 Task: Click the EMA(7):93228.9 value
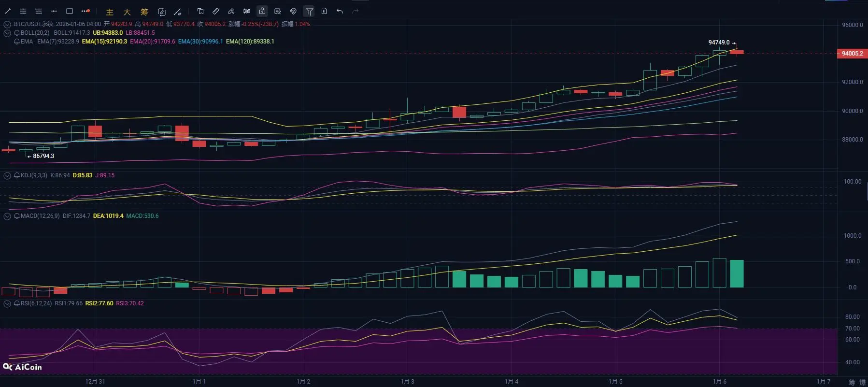pyautogui.click(x=58, y=42)
